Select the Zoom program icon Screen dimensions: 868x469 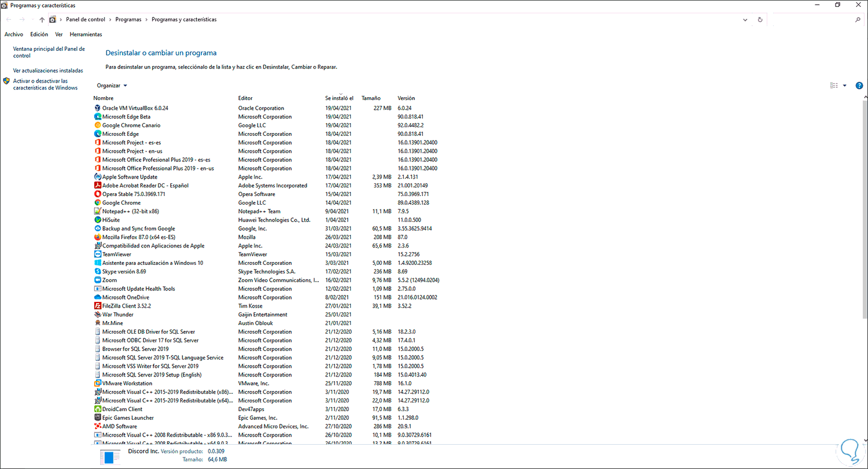(97, 280)
